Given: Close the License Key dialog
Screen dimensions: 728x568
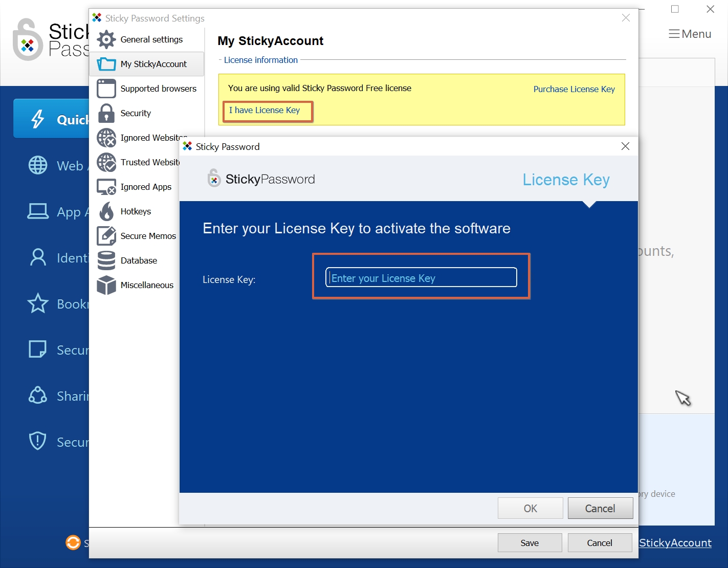Looking at the screenshot, I should click(625, 146).
